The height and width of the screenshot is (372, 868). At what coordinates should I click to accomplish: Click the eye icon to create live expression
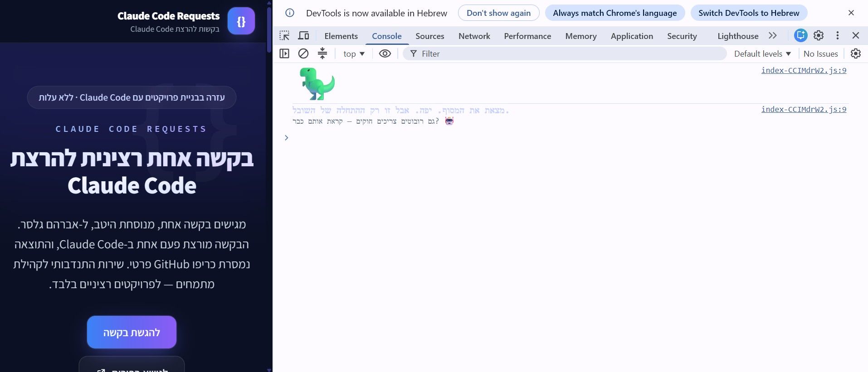pos(385,53)
